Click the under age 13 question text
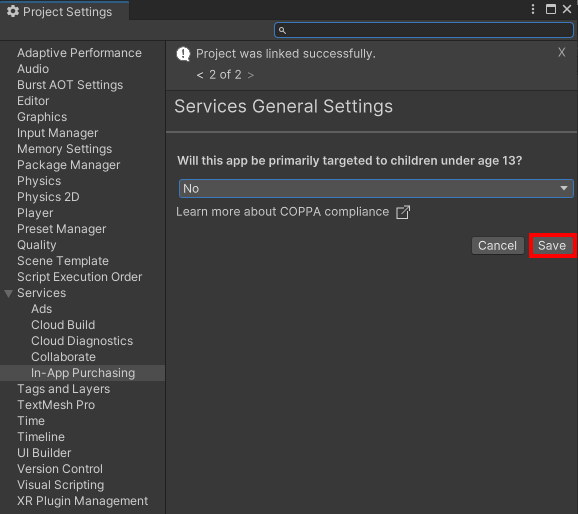Viewport: 578px width, 514px height. (349, 161)
